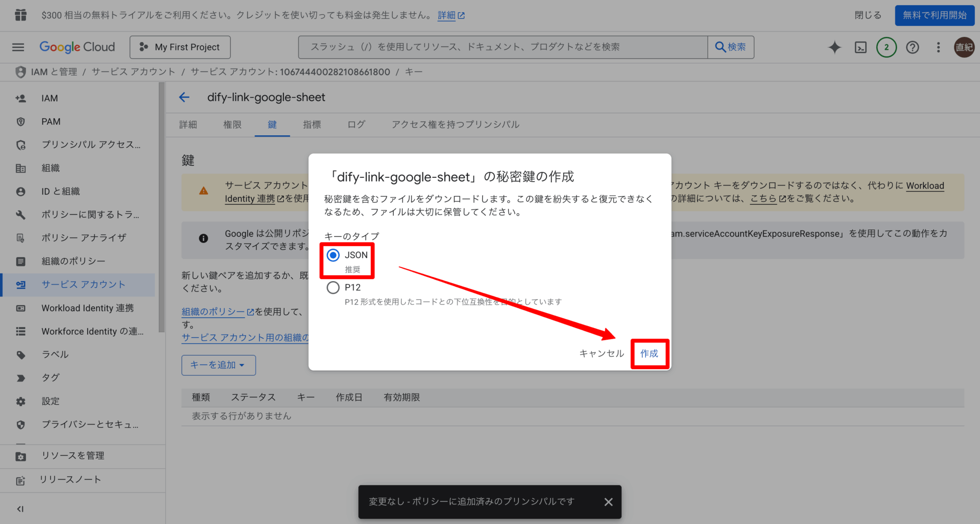
Task: Go back using the arrow beside dify-link-google-sheet
Action: [184, 97]
